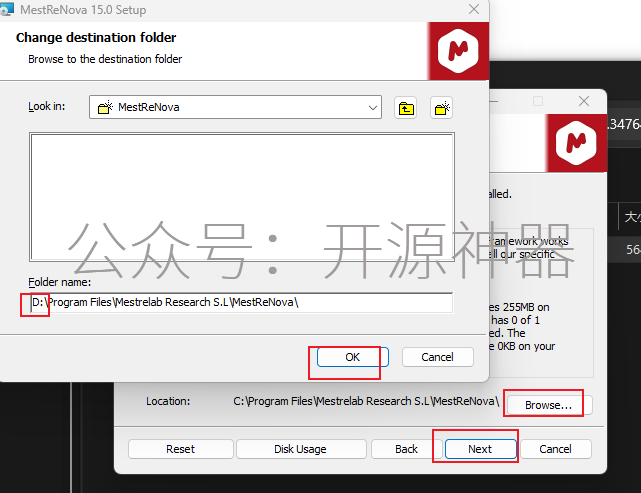641x493 pixels.
Task: Click the MestReNova folder icon in Look in
Action: point(105,107)
